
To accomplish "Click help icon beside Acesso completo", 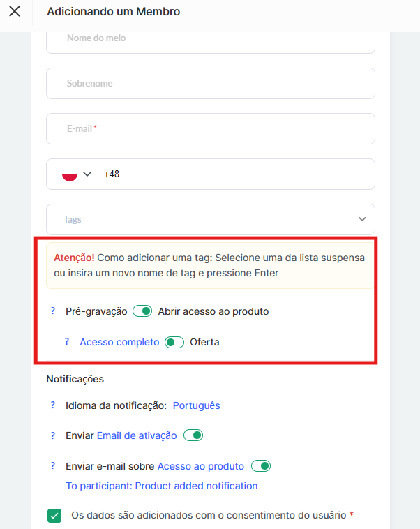I will click(x=67, y=342).
